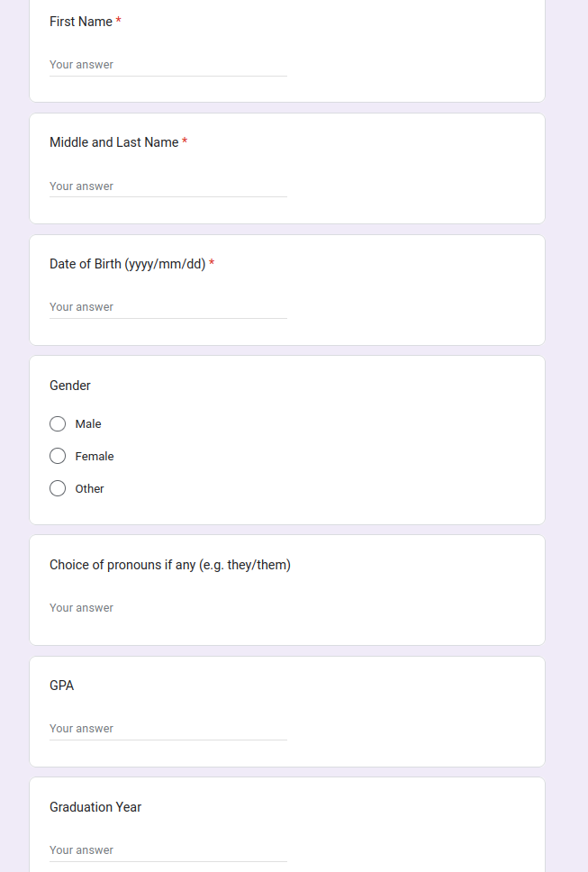Select the Date of Birth answer field
This screenshot has width=588, height=872.
(x=168, y=307)
